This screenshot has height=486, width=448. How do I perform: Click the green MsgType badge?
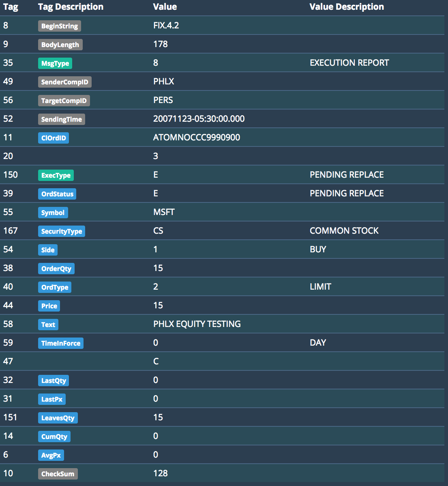pyautogui.click(x=55, y=63)
